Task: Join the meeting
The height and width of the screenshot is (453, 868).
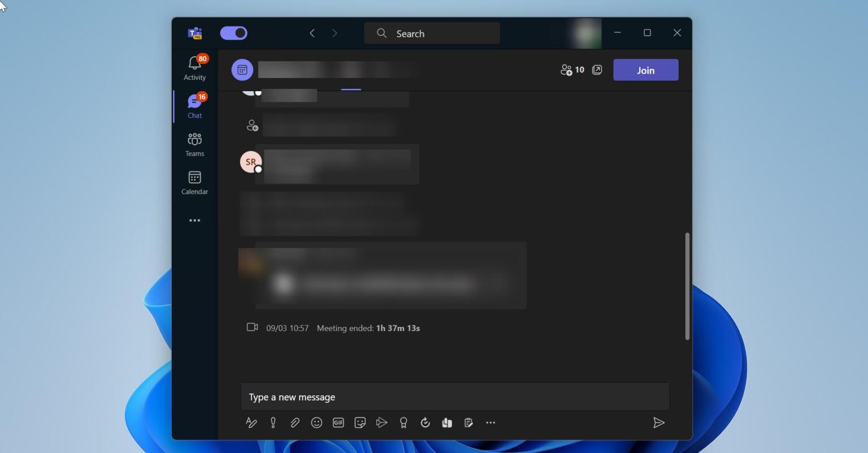Action: pyautogui.click(x=645, y=70)
